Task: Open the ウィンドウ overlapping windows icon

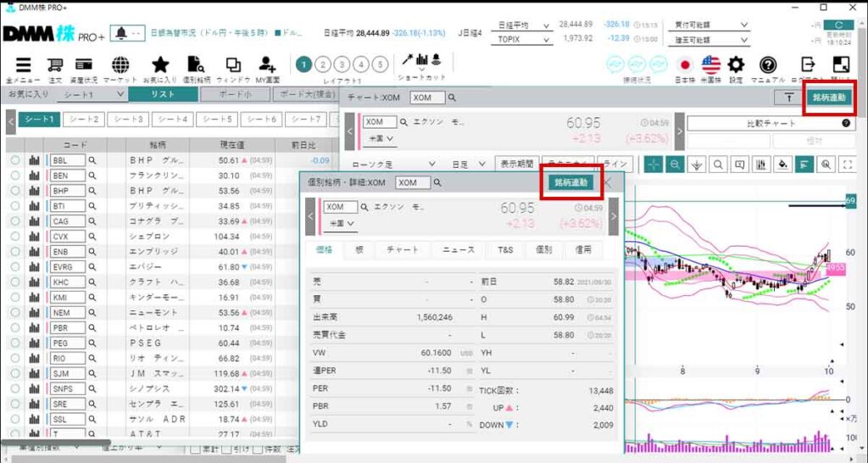Action: pyautogui.click(x=234, y=64)
